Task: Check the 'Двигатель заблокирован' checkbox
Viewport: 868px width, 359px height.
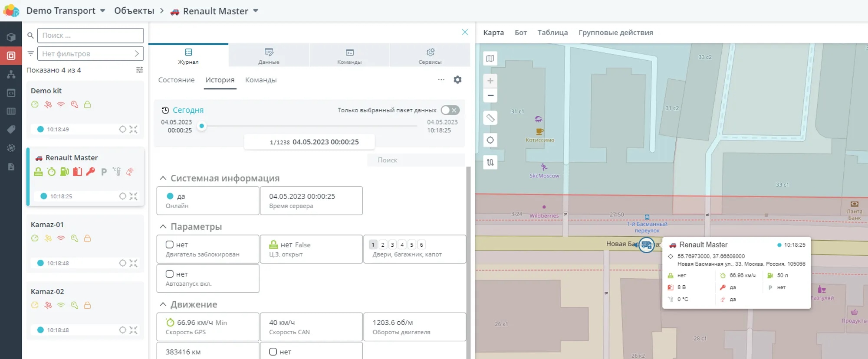Action: coord(170,245)
